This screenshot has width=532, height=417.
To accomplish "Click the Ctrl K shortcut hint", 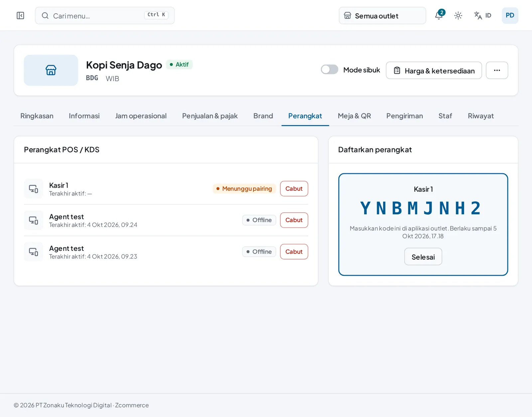I will point(156,15).
